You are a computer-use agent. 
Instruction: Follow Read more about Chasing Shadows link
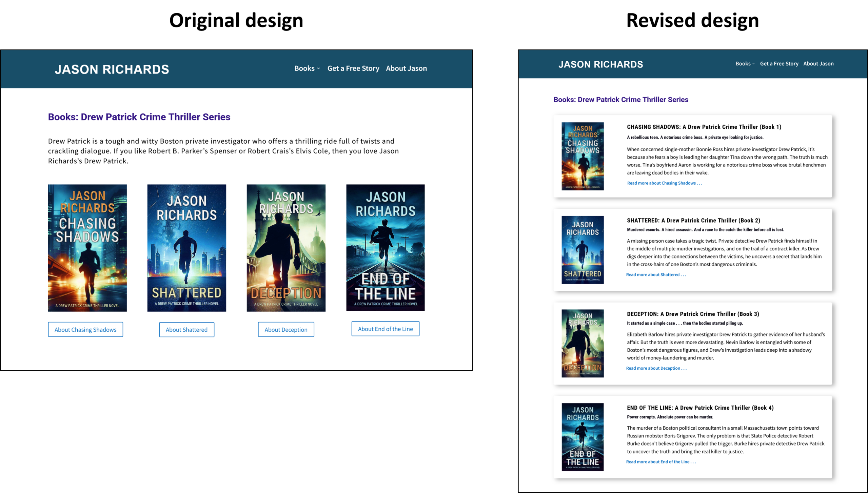pos(664,183)
